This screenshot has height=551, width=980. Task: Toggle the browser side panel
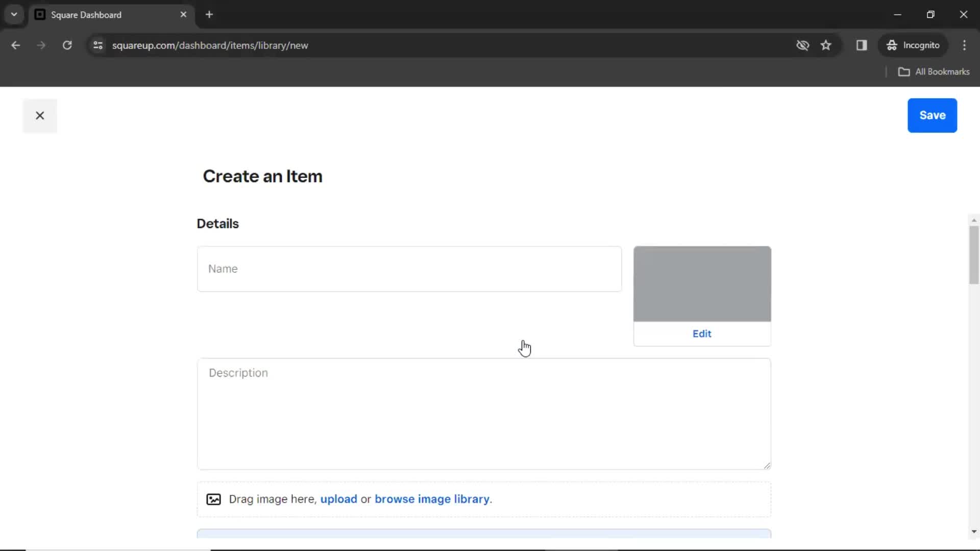[862, 45]
